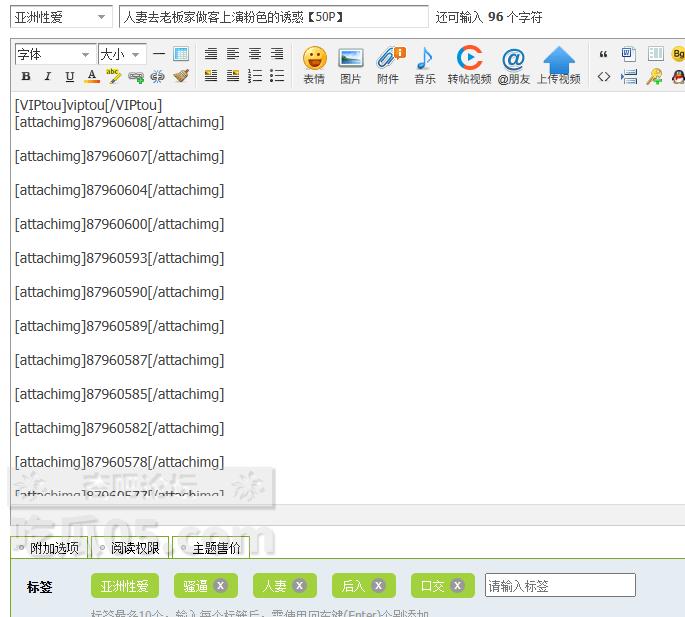Insert an image via 图片 icon
685x617 pixels.
[x=350, y=65]
